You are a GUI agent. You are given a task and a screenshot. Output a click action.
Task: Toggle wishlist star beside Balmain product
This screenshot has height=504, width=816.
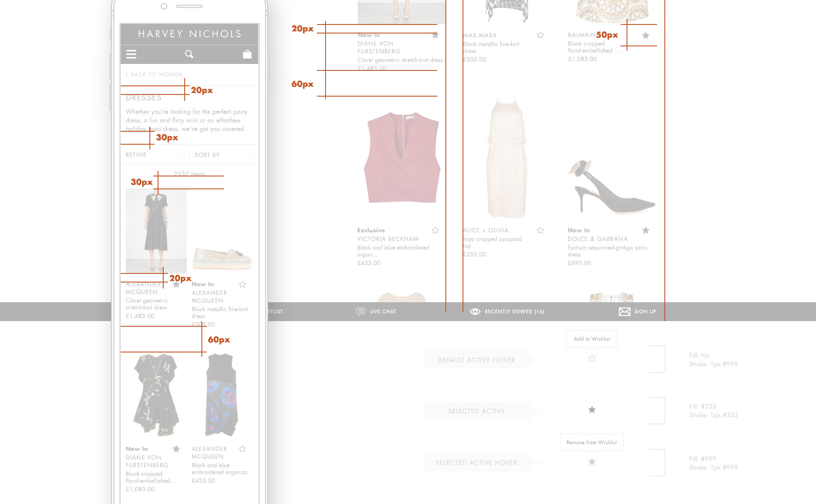(x=645, y=35)
